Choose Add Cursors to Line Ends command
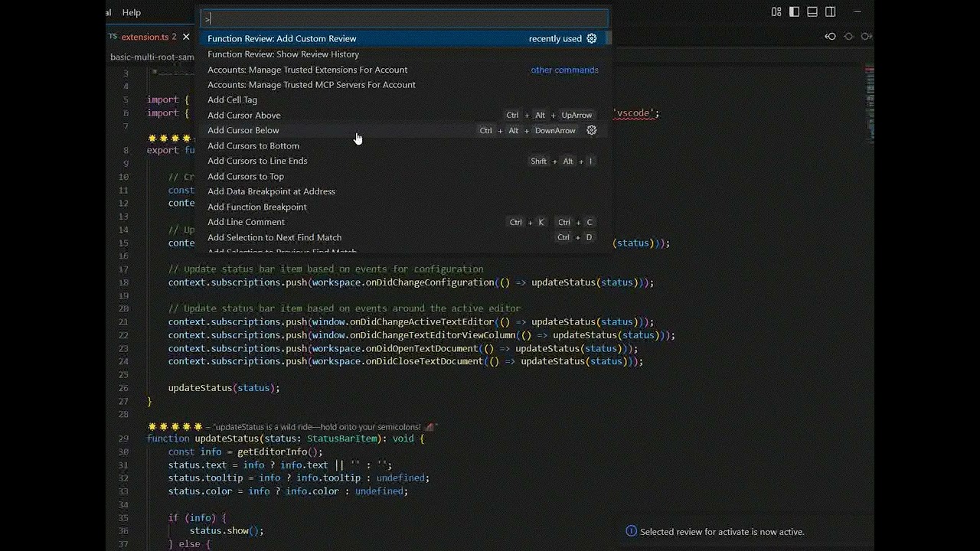Screen dimensions: 980x551 coord(403,161)
